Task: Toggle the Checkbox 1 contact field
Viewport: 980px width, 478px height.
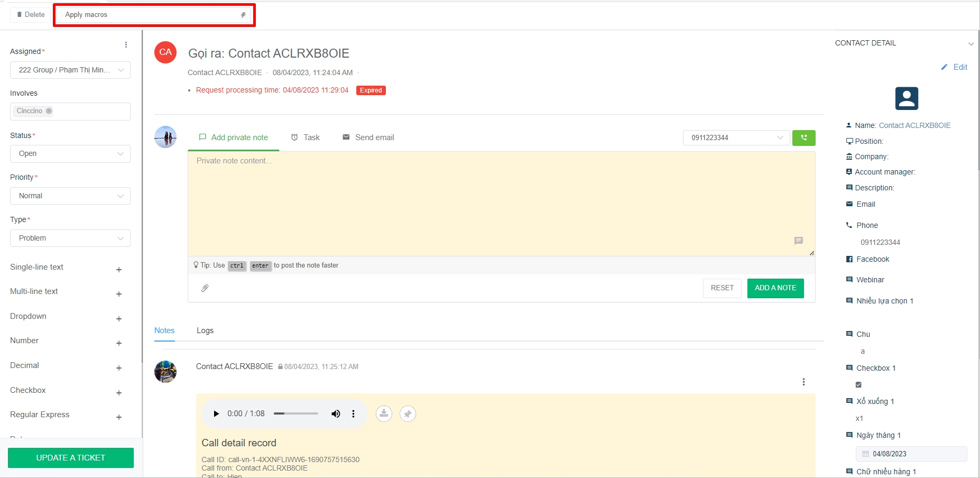Action: (858, 385)
